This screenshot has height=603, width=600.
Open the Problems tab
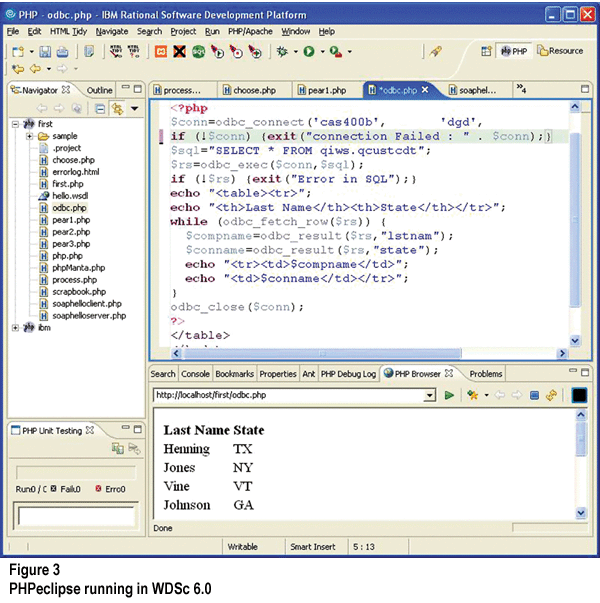pyautogui.click(x=486, y=374)
